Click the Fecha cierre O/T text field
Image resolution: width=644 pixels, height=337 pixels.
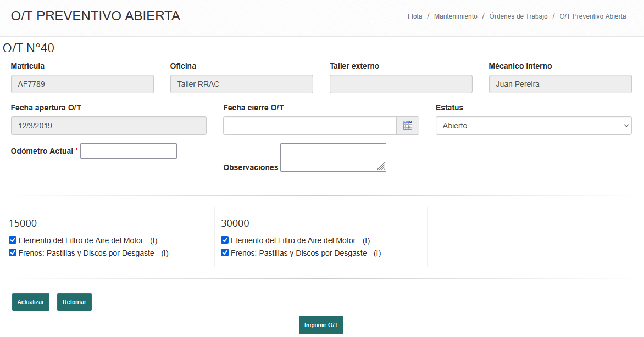309,126
